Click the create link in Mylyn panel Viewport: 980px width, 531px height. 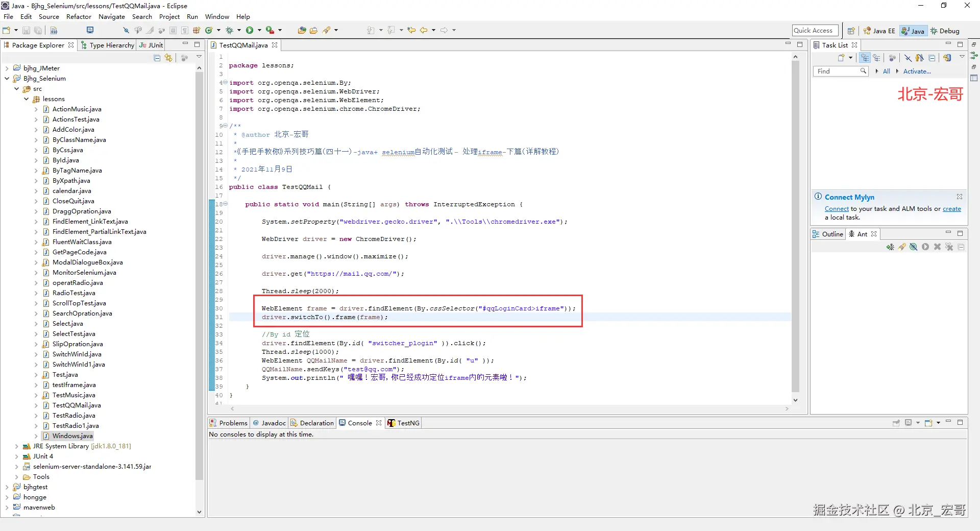coord(951,209)
